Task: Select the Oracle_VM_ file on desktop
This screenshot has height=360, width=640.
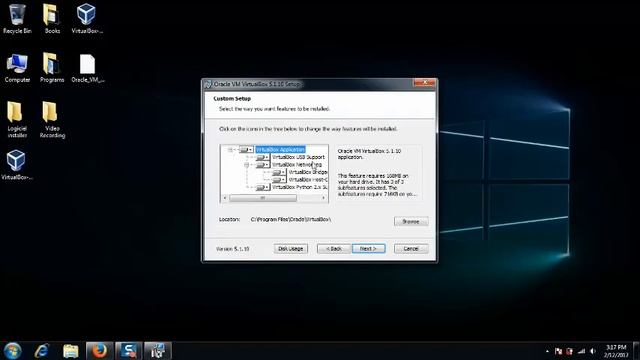Action: [x=87, y=68]
